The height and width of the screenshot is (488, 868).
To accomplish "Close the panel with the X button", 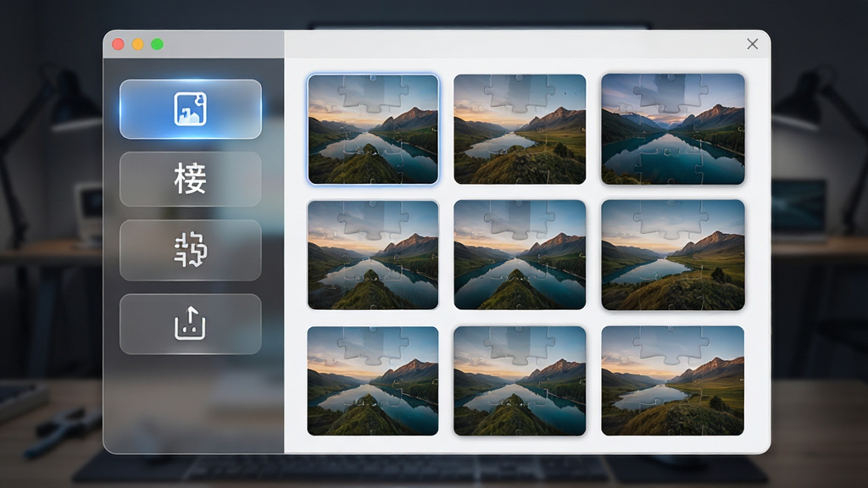I will coord(753,44).
